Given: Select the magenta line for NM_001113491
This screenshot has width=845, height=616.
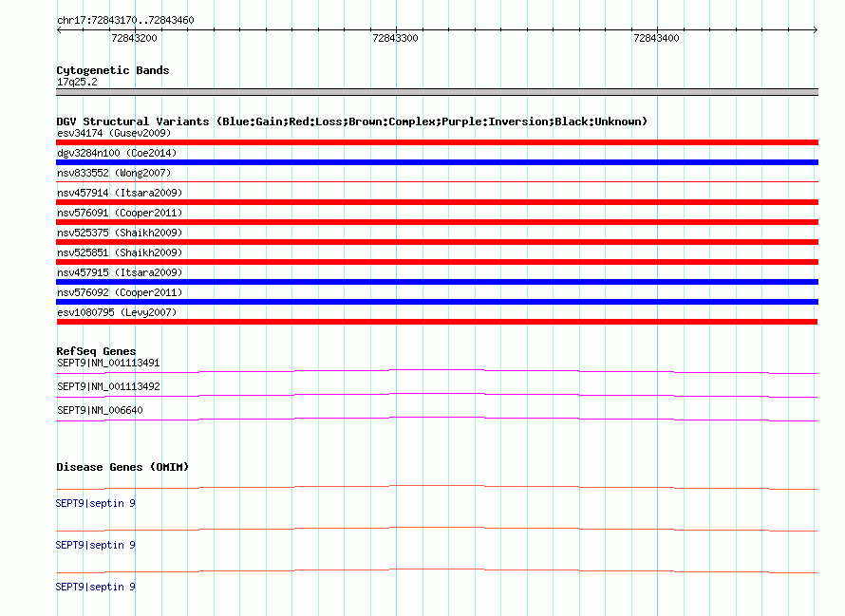Looking at the screenshot, I should [x=437, y=371].
